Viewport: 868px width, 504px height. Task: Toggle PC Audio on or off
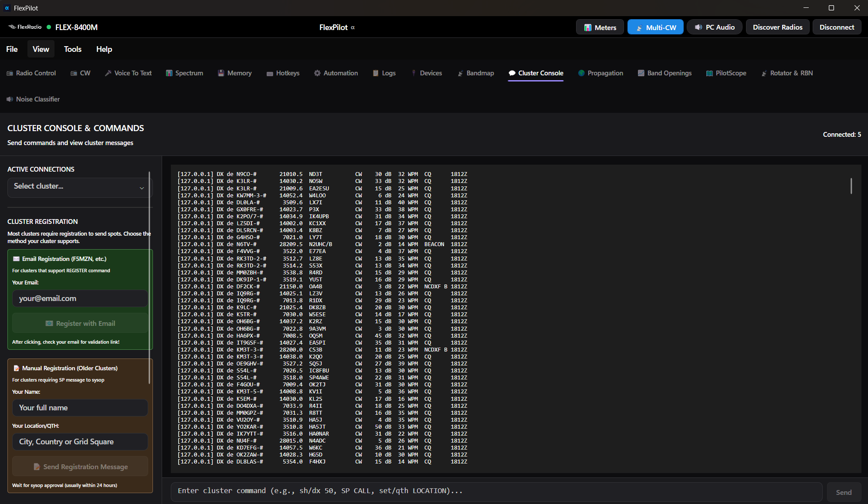pos(715,27)
